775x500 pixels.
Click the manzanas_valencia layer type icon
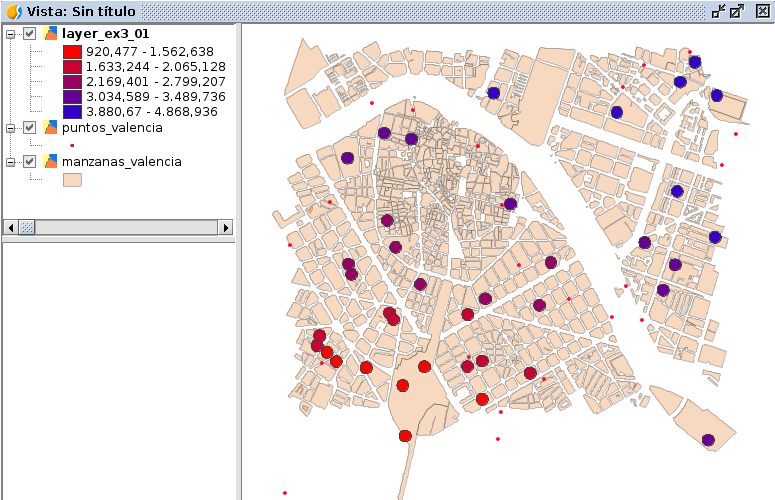(50, 161)
